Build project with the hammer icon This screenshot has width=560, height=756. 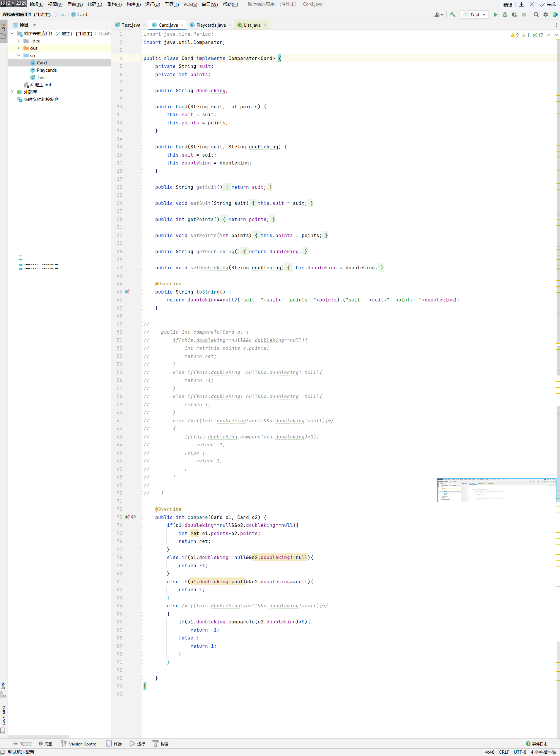453,15
